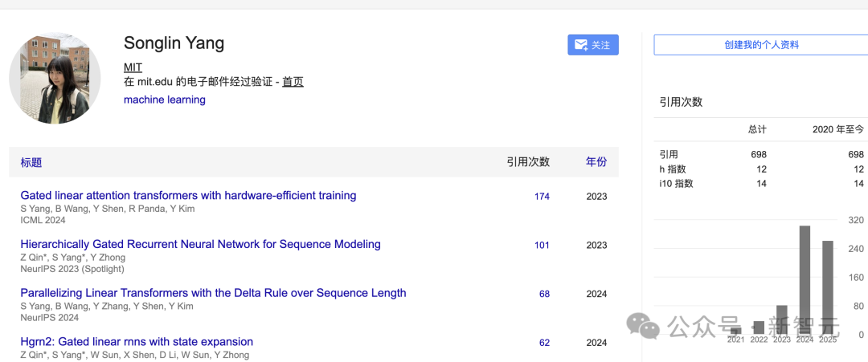The height and width of the screenshot is (362, 868).
Task: Open the MIT affiliation link
Action: (x=133, y=67)
